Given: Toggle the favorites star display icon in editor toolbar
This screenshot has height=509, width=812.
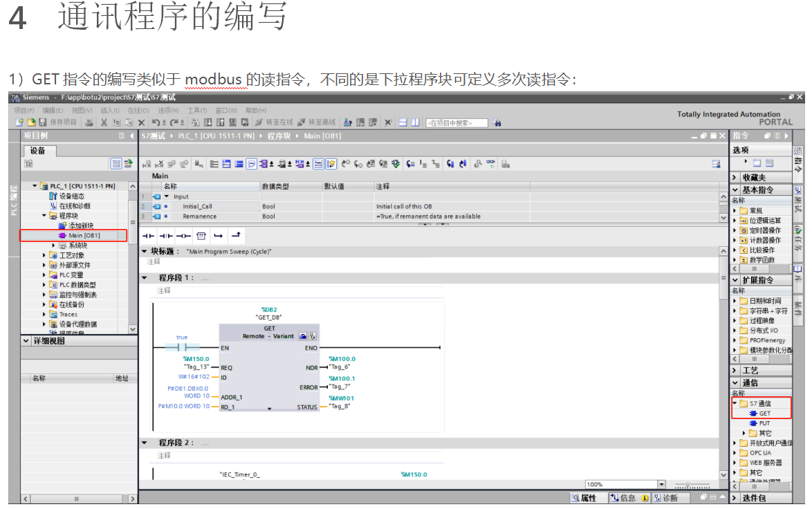Looking at the screenshot, I should (331, 164).
